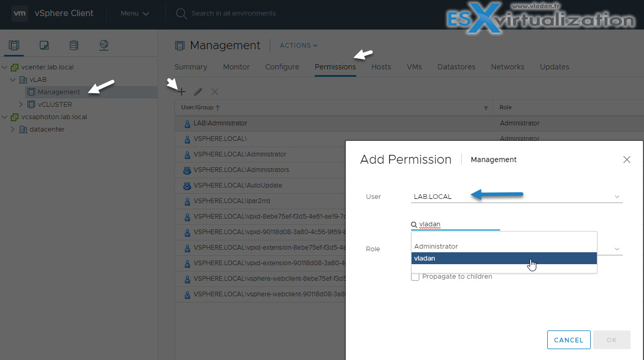
Task: Select vladan from the suggestion list
Action: pyautogui.click(x=504, y=258)
